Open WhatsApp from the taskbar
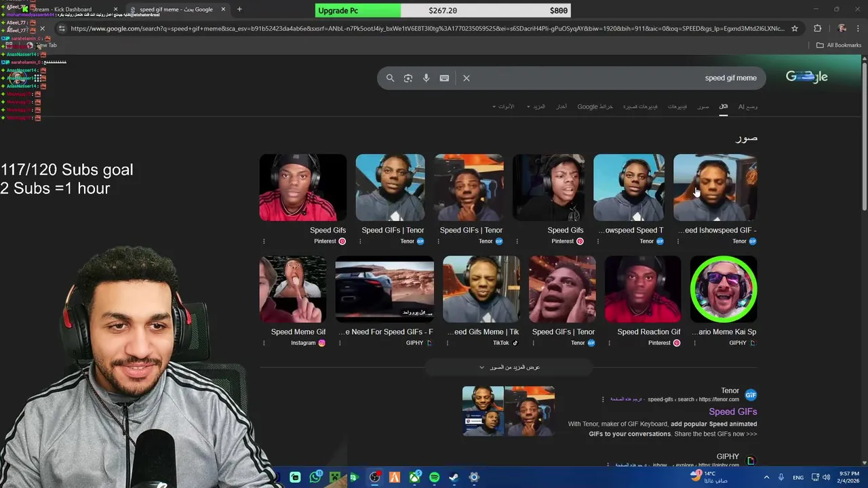The height and width of the screenshot is (488, 868). pos(315,477)
